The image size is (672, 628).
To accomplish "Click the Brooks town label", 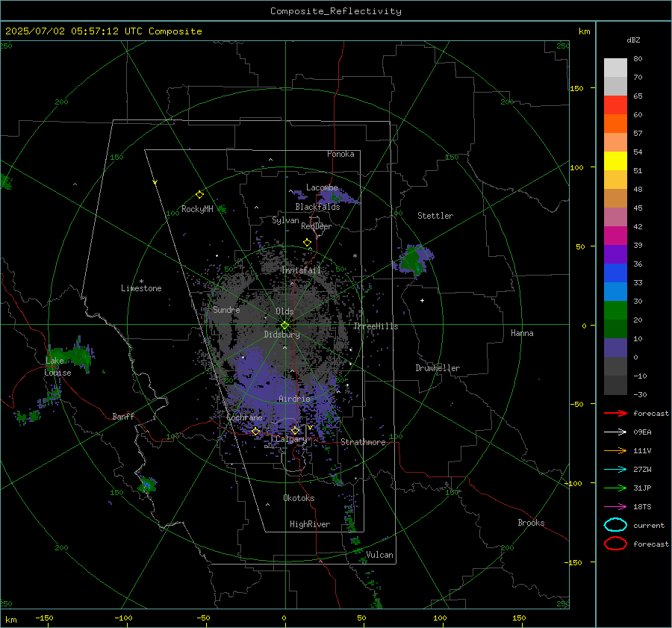I will (x=531, y=523).
